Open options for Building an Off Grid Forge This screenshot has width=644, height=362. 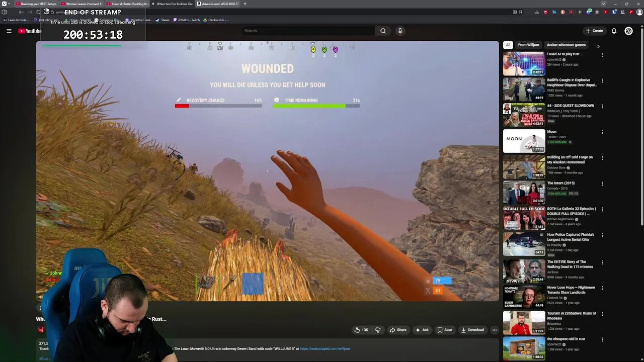(602, 158)
